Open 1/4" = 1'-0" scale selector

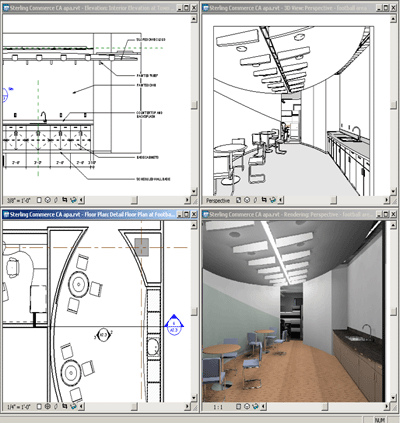click(19, 406)
